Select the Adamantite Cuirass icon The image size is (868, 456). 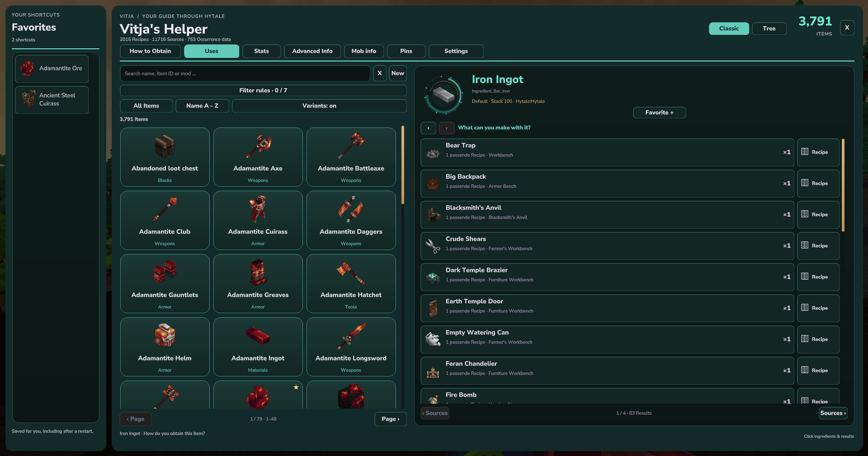[x=258, y=209]
